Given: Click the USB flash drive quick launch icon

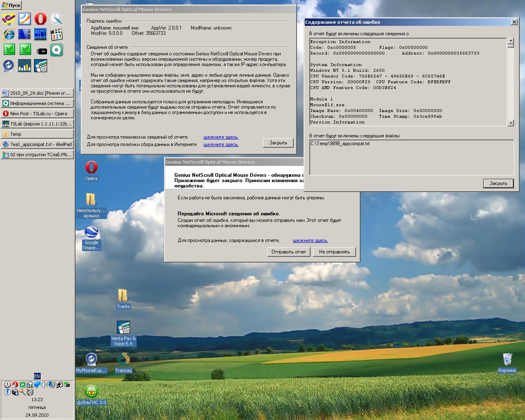Looking at the screenshot, I should tap(41, 50).
